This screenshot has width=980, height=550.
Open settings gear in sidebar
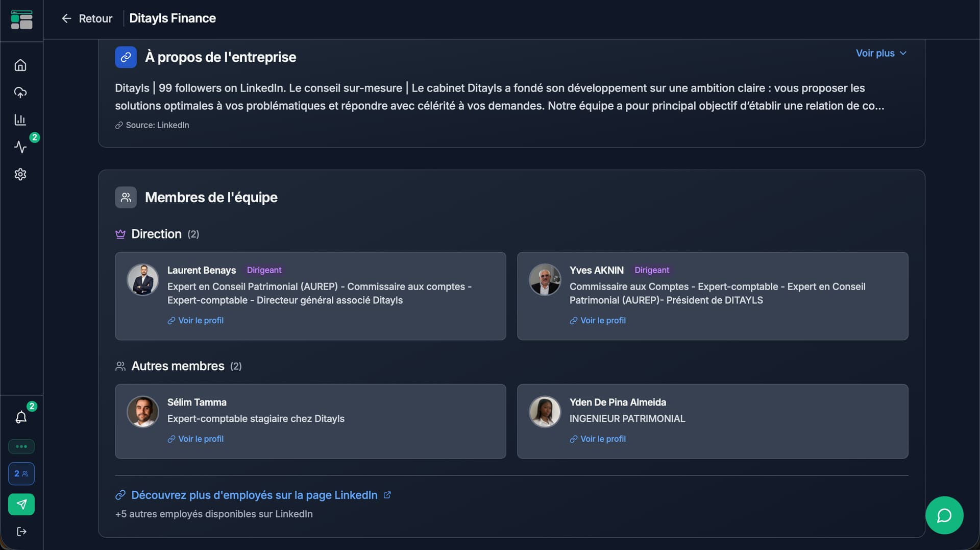click(x=20, y=175)
